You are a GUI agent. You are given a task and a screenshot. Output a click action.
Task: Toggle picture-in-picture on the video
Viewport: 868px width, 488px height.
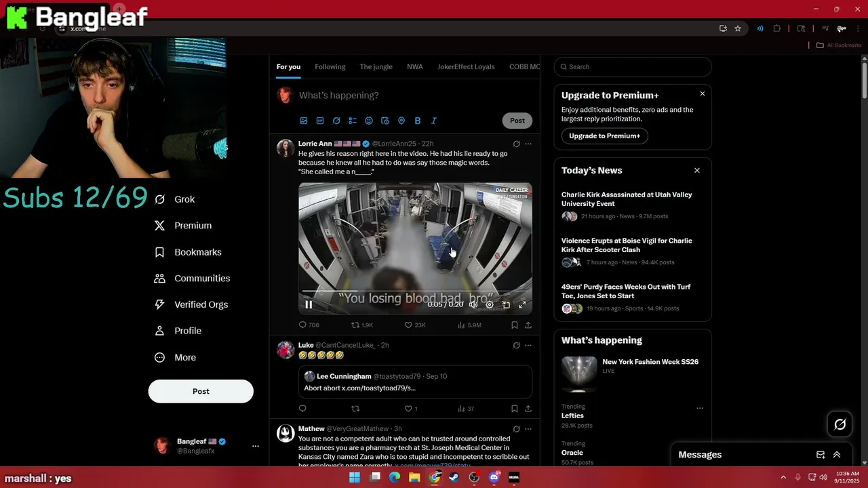[506, 305]
